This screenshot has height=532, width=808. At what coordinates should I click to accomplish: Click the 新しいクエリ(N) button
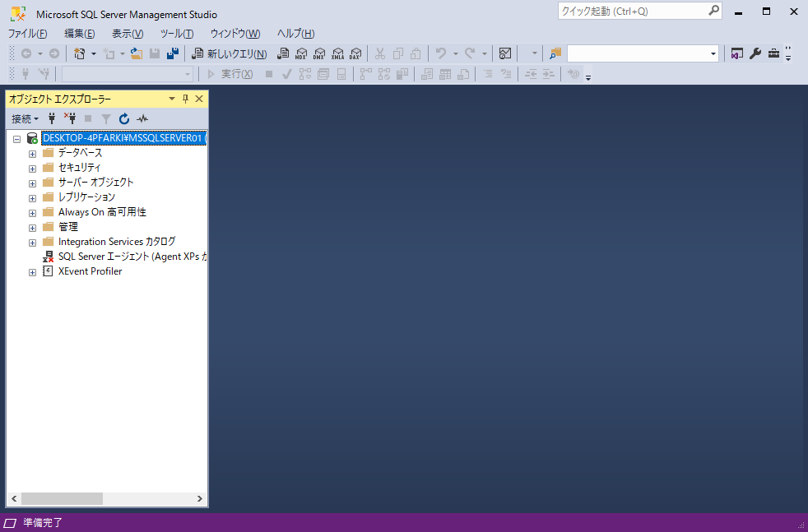point(230,53)
